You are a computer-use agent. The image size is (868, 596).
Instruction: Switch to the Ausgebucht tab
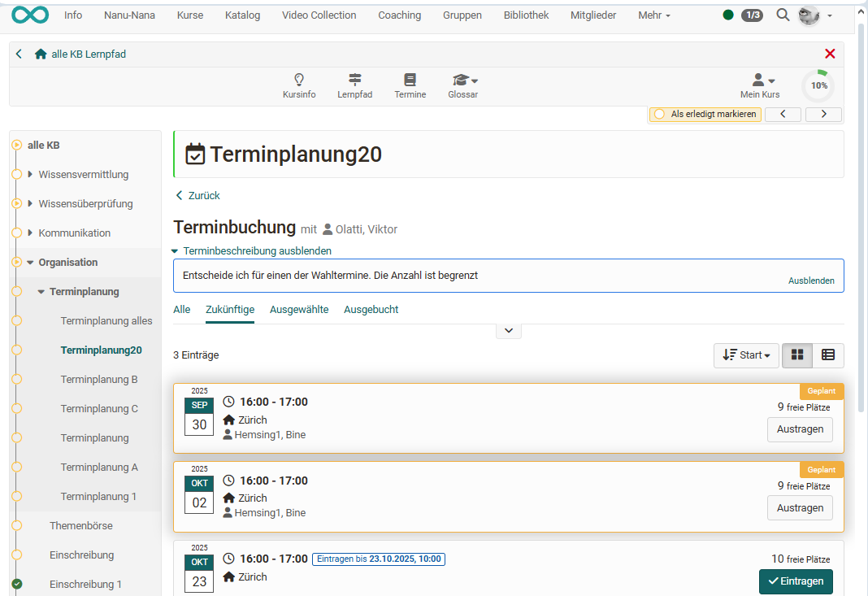tap(371, 309)
